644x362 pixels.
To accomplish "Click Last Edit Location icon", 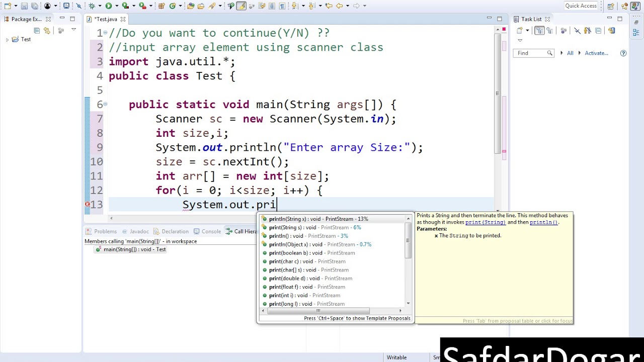I will point(329,6).
